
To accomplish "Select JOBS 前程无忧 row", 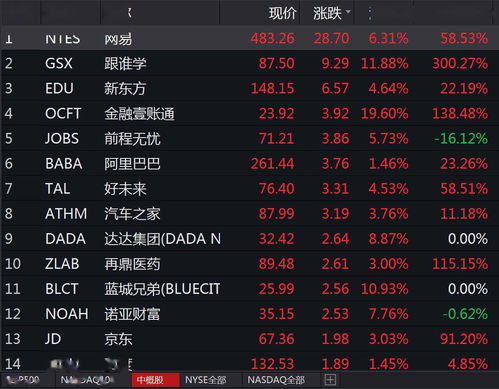I will (248, 138).
